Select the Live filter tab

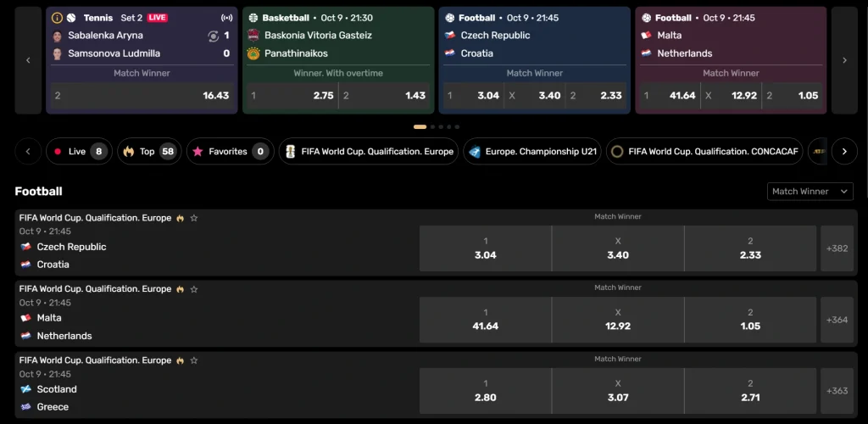[78, 152]
